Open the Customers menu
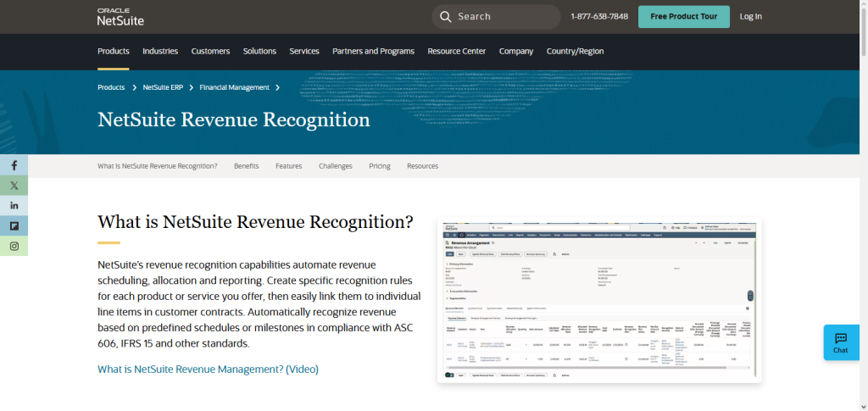This screenshot has width=868, height=411. coord(210,51)
